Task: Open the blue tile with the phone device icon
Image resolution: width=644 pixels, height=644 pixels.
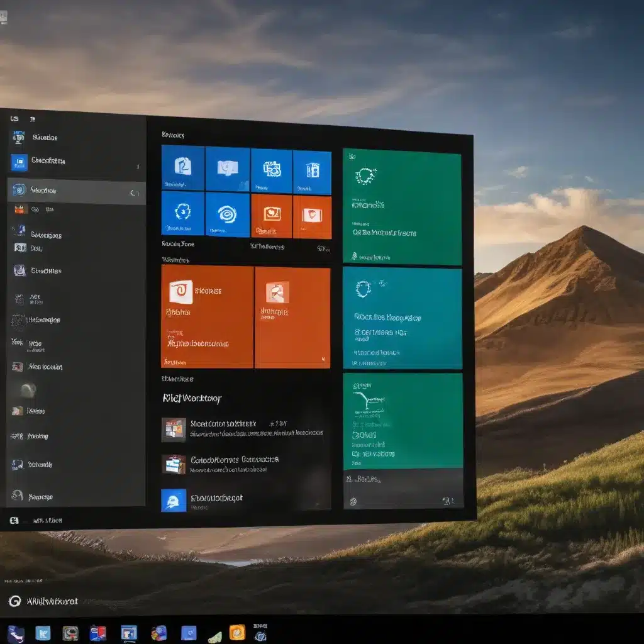Action: [312, 172]
